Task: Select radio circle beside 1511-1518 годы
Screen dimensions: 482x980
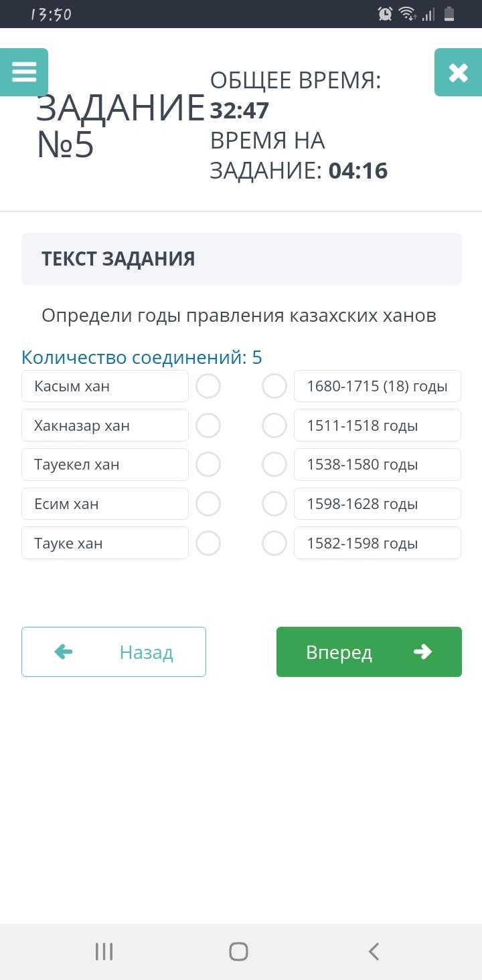Action: pos(274,425)
